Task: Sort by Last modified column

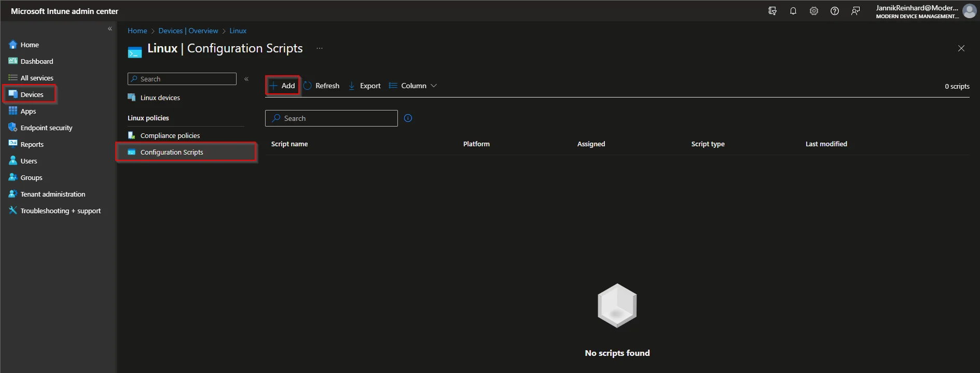Action: [826, 144]
